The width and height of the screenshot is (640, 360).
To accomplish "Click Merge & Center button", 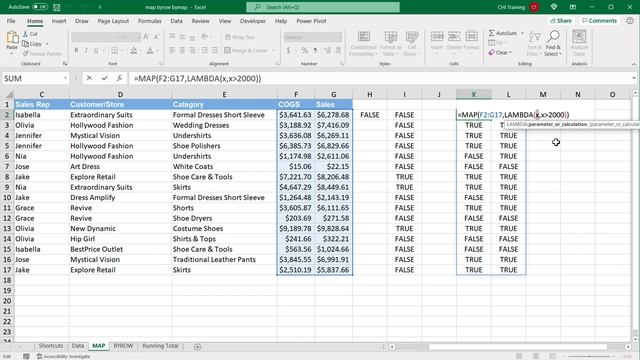I will click(x=246, y=50).
